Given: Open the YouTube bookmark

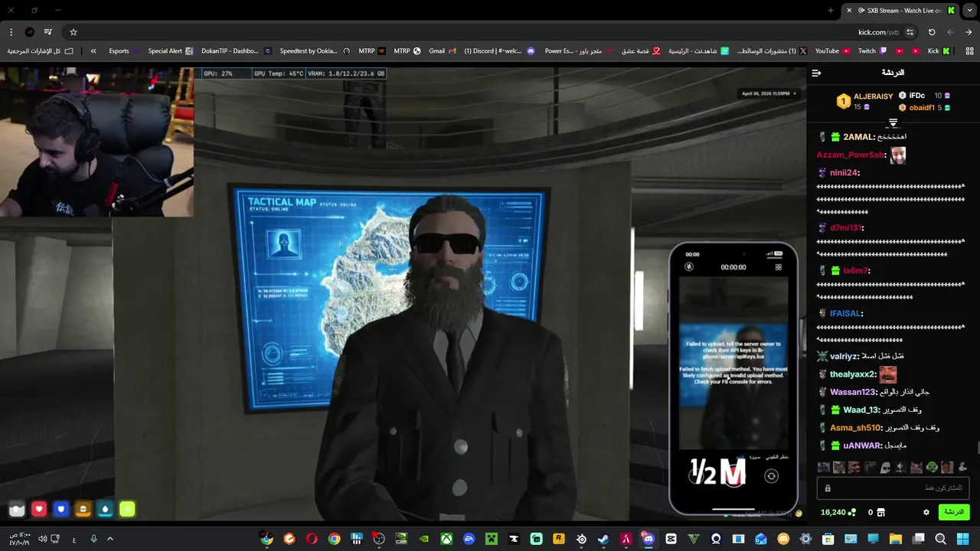Looking at the screenshot, I should 832,51.
